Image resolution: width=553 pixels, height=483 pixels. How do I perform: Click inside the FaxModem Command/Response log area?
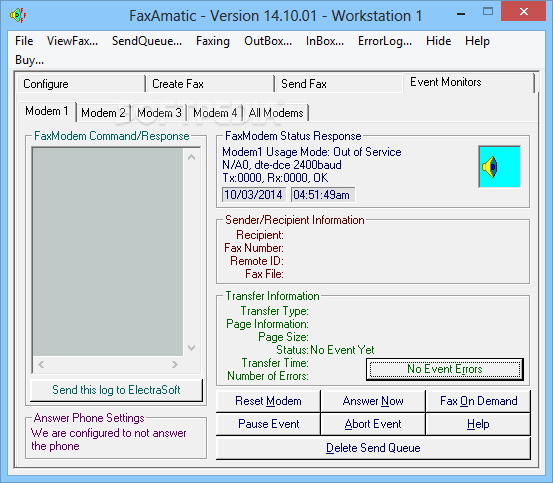pyautogui.click(x=108, y=252)
